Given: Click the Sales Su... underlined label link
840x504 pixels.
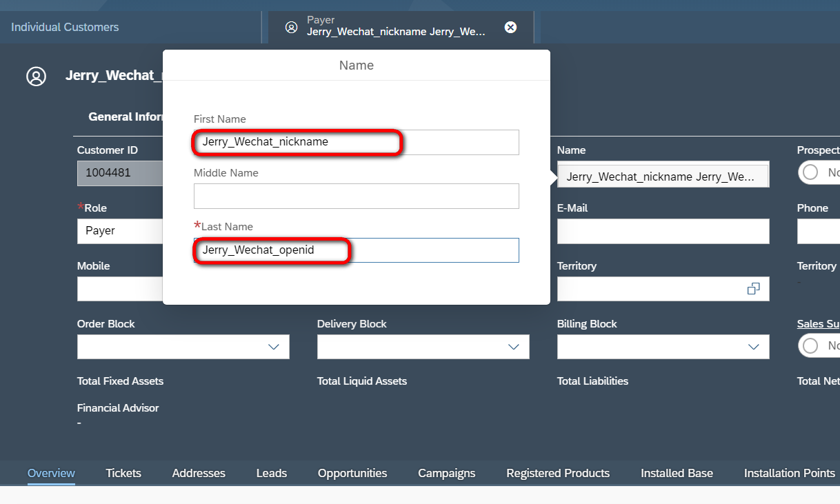Looking at the screenshot, I should pyautogui.click(x=819, y=324).
